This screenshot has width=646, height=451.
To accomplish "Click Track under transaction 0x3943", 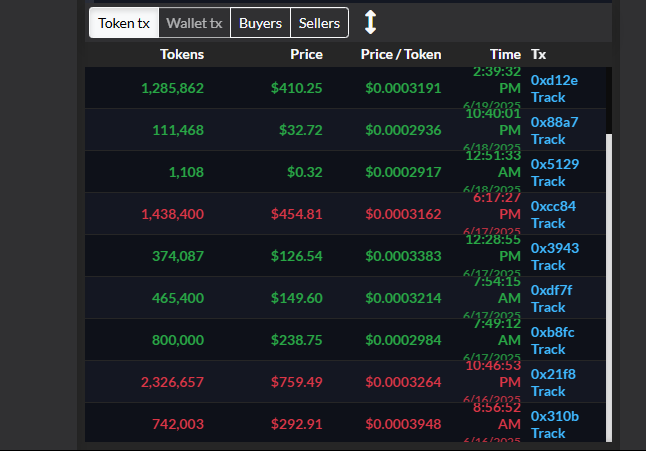I will coord(548,265).
